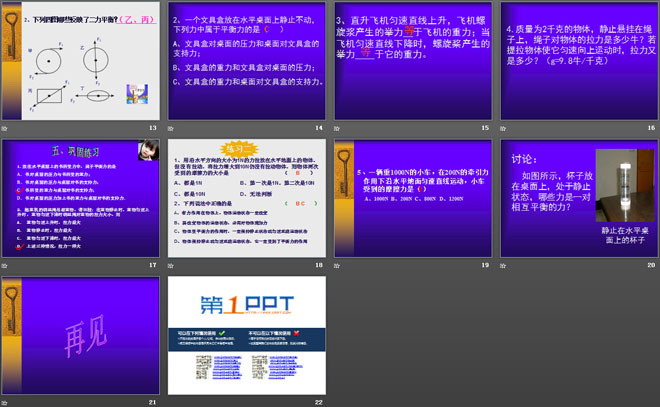Click the animation star icon under slide 13
Image resolution: width=660 pixels, height=407 pixels.
5,128
